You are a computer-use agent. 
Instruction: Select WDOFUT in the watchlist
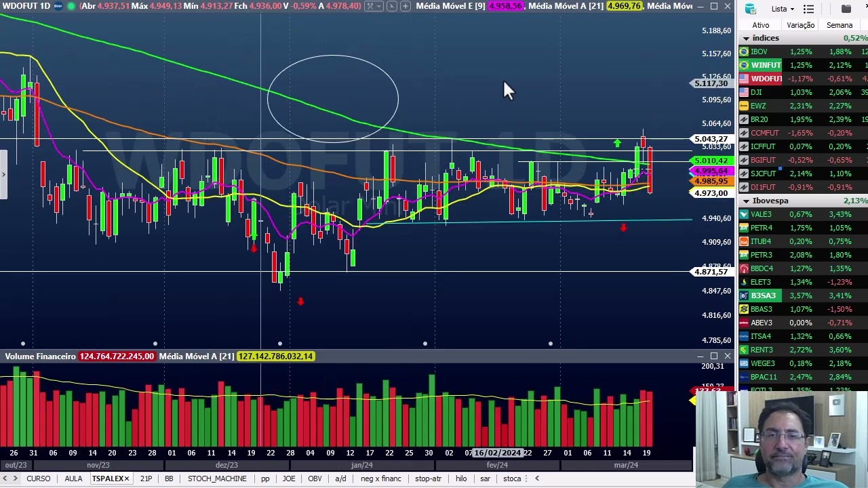pyautogui.click(x=766, y=79)
